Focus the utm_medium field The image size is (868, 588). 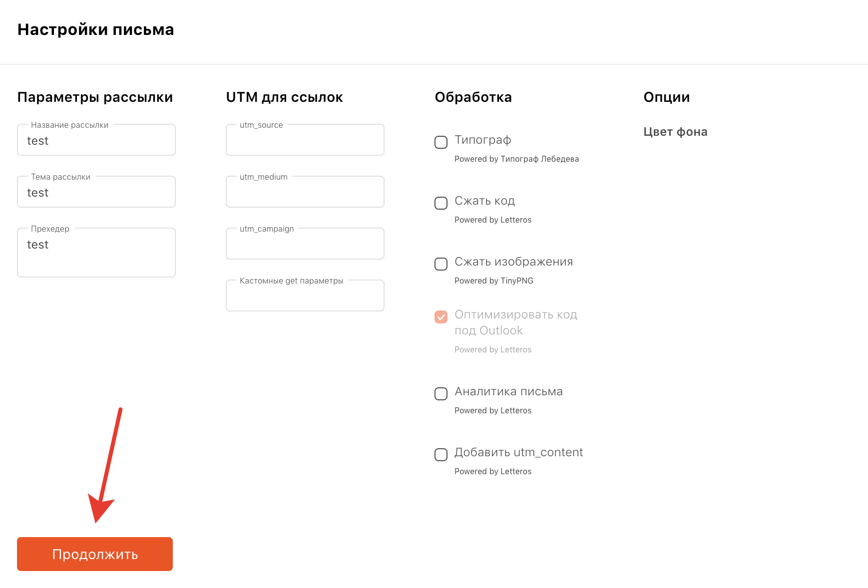[x=305, y=192]
